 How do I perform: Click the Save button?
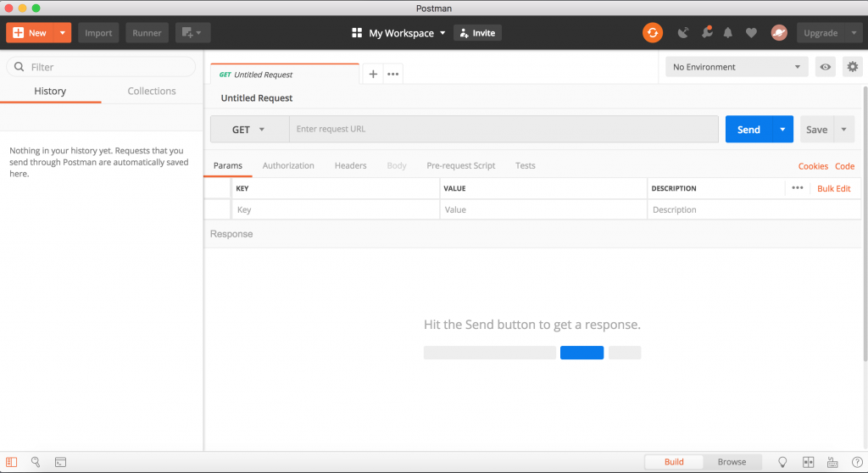(816, 130)
